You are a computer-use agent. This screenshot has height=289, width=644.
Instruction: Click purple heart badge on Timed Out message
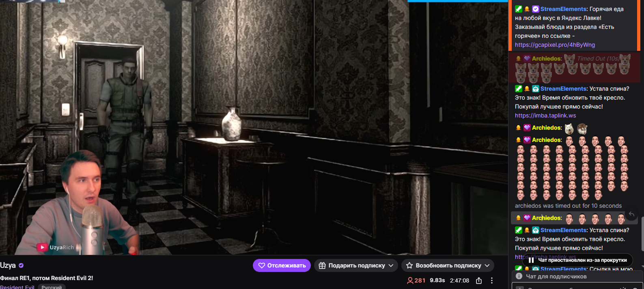[527, 59]
